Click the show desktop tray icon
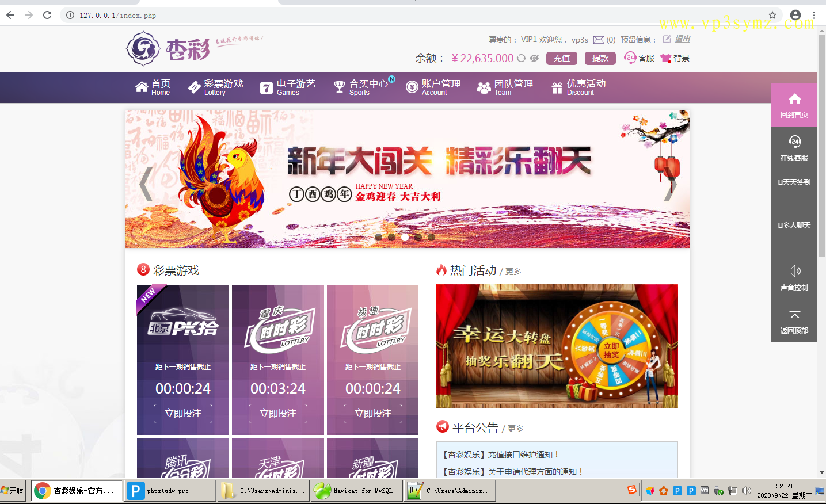 pos(820,491)
